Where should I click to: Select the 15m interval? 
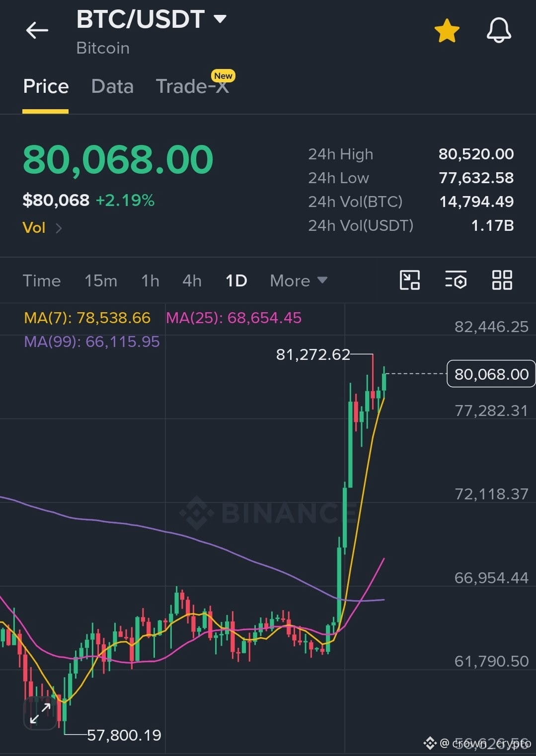coord(101,281)
